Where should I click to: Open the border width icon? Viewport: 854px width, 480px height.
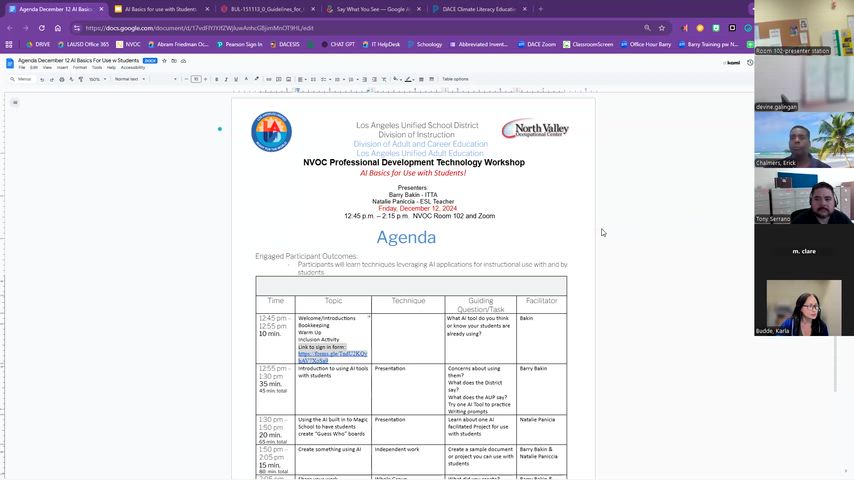421,79
